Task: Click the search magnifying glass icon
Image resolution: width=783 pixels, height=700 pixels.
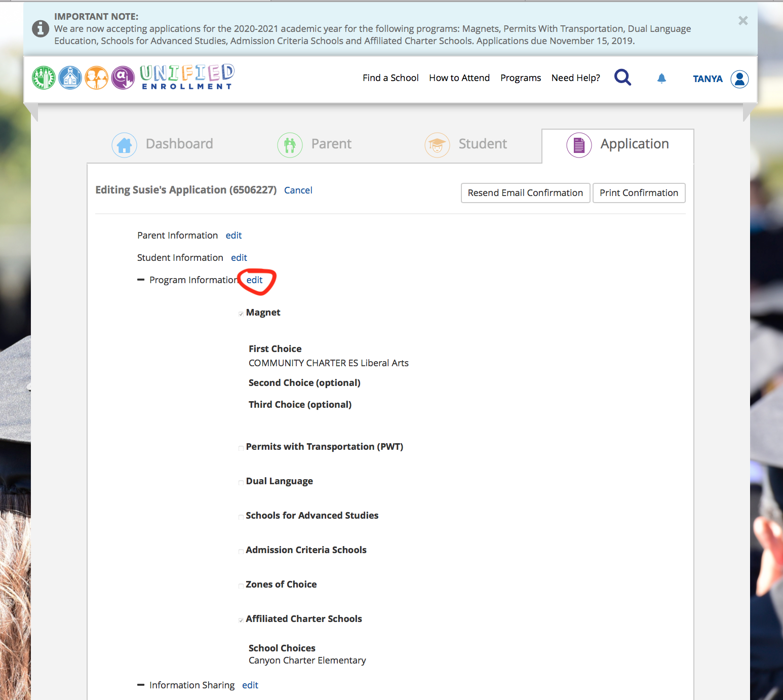Action: tap(622, 77)
